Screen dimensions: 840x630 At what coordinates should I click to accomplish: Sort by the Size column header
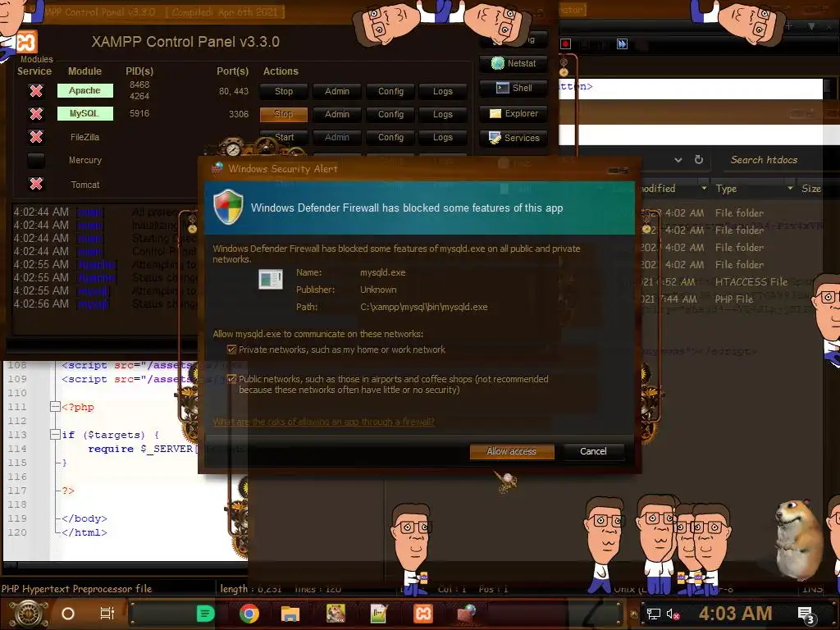[811, 189]
